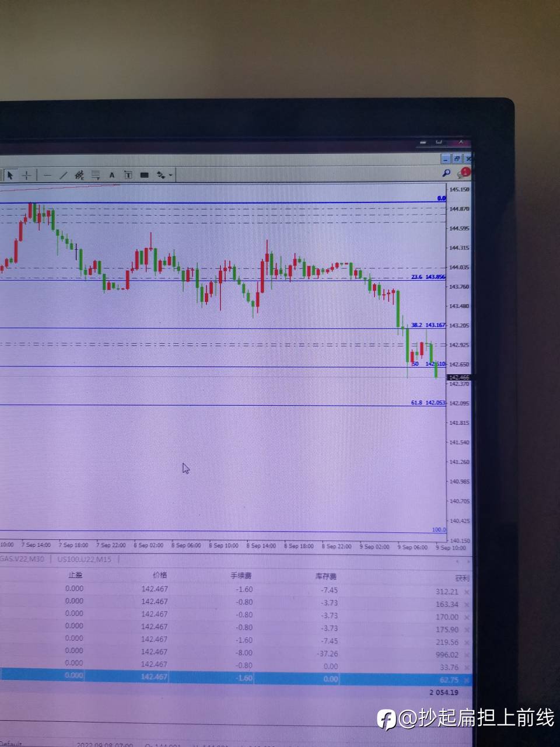The height and width of the screenshot is (747, 560).
Task: Sort by the 止盈 column header
Action: tap(75, 575)
